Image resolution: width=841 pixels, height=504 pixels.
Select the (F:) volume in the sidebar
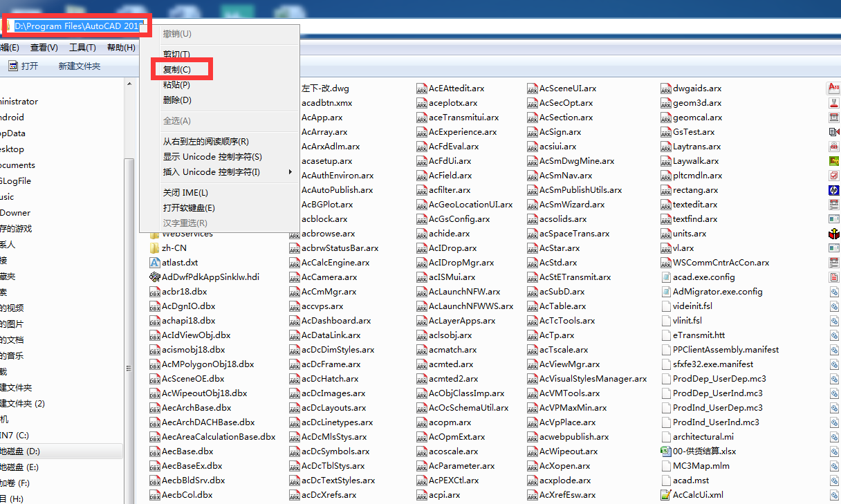(15, 483)
